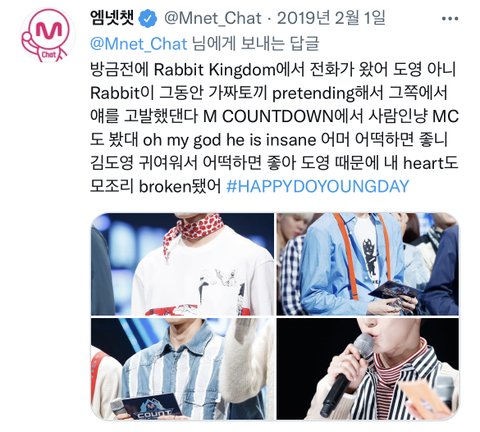Open the #HAPPYDOYOUNGDAY hashtag
Viewport: 480px width, 432px height.
pos(317,186)
